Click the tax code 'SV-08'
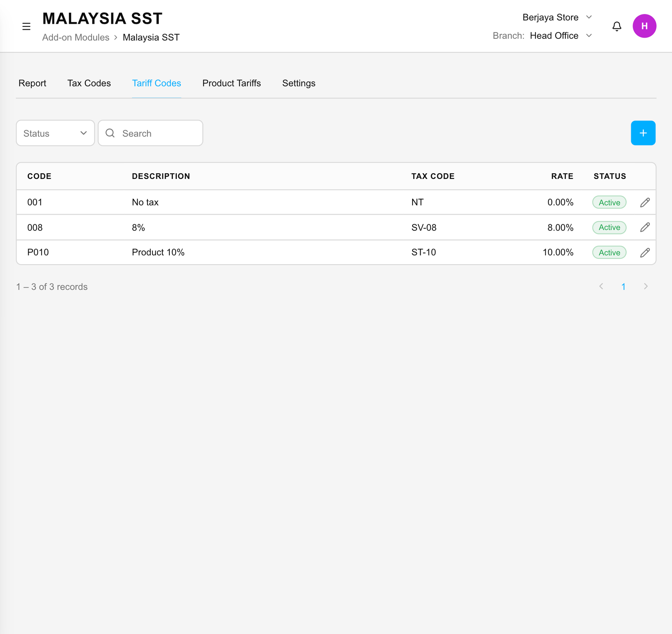This screenshot has width=672, height=634. (x=424, y=227)
